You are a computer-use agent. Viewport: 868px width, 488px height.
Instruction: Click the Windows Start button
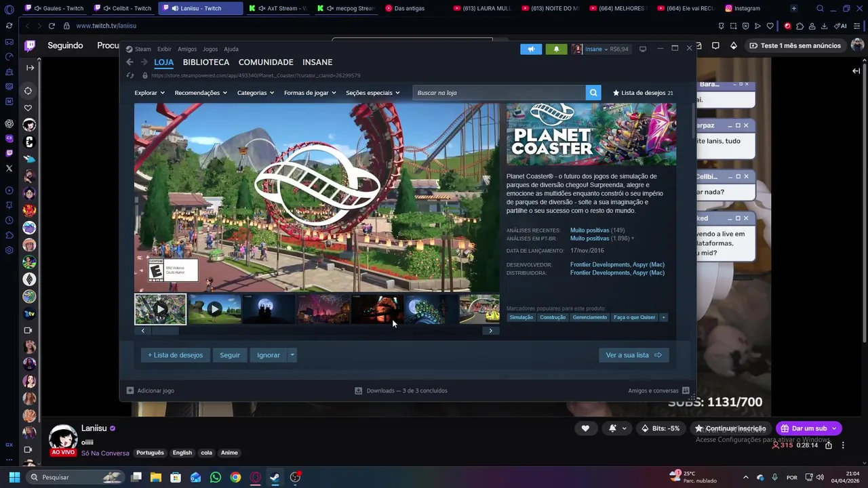tap(14, 477)
